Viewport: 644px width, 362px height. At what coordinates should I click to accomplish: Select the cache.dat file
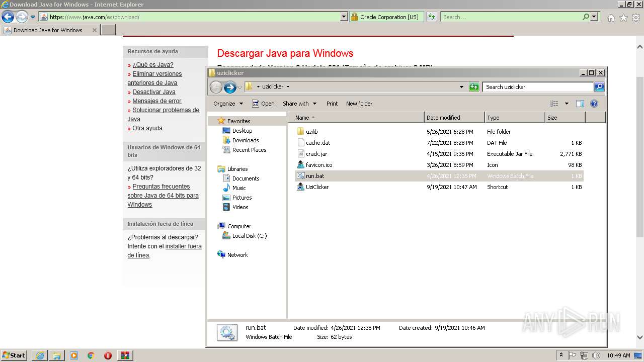click(318, 143)
